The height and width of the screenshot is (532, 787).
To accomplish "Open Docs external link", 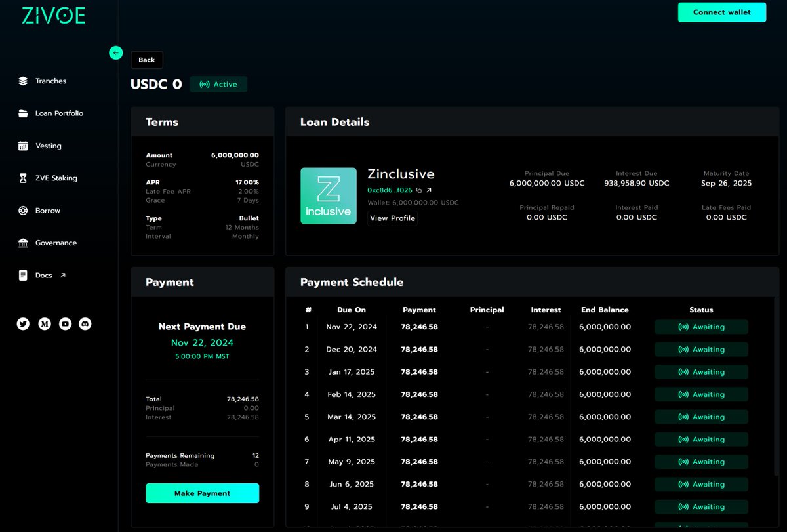I will (x=50, y=276).
